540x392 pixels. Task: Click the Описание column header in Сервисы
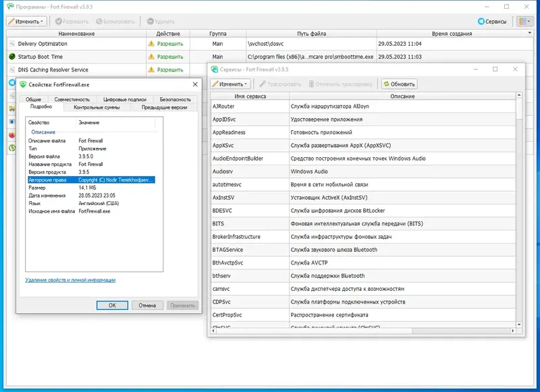402,96
